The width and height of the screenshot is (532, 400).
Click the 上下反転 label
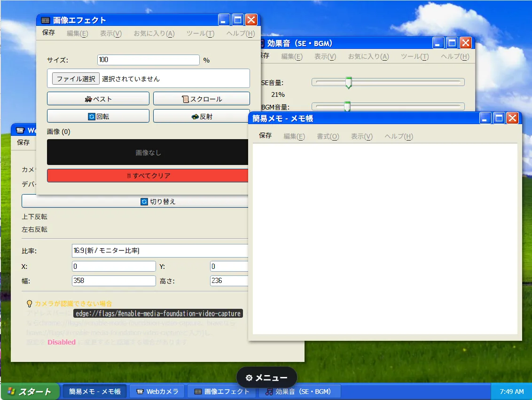[35, 217]
